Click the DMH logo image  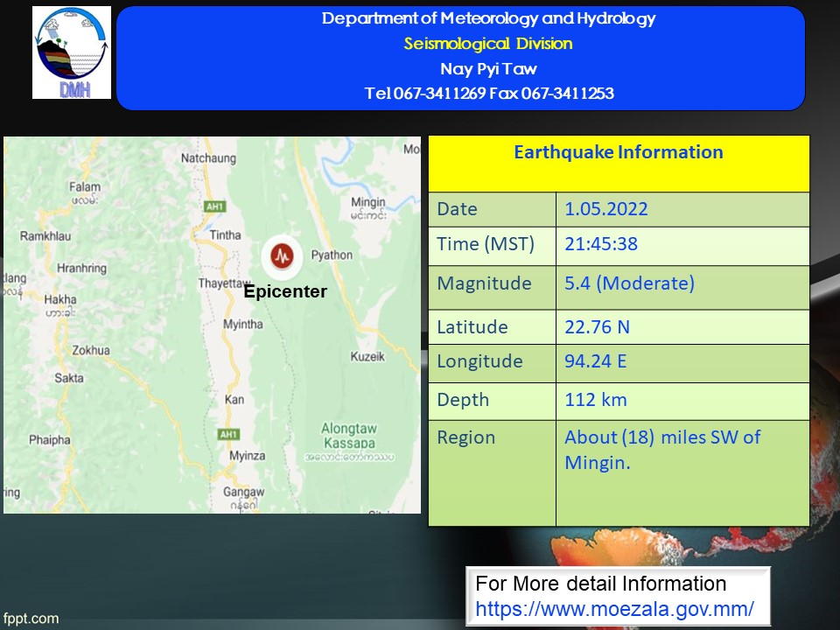(72, 52)
